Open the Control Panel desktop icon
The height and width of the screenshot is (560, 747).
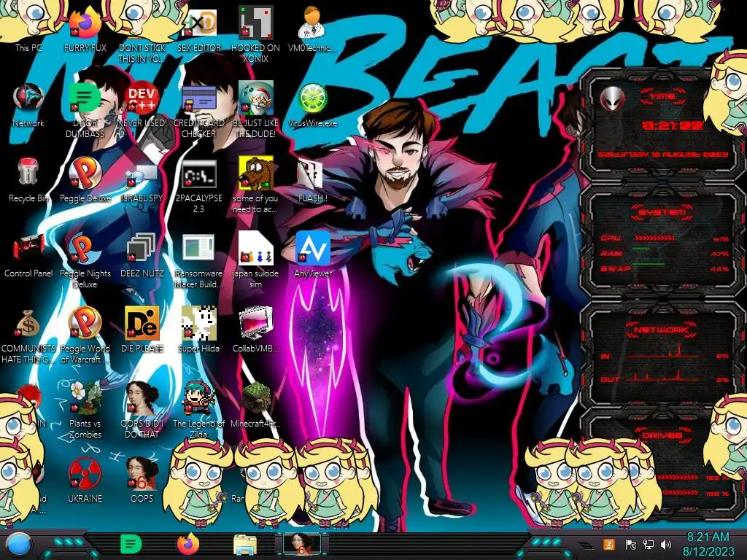[28, 254]
